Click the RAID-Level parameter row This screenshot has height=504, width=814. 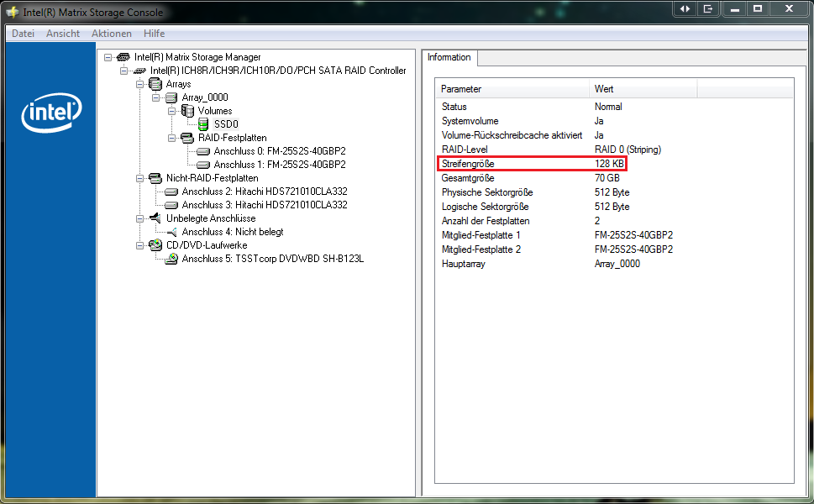[614, 150]
